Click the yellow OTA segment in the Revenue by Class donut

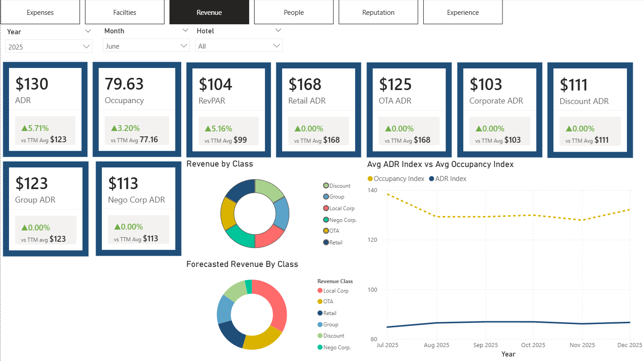tap(228, 214)
